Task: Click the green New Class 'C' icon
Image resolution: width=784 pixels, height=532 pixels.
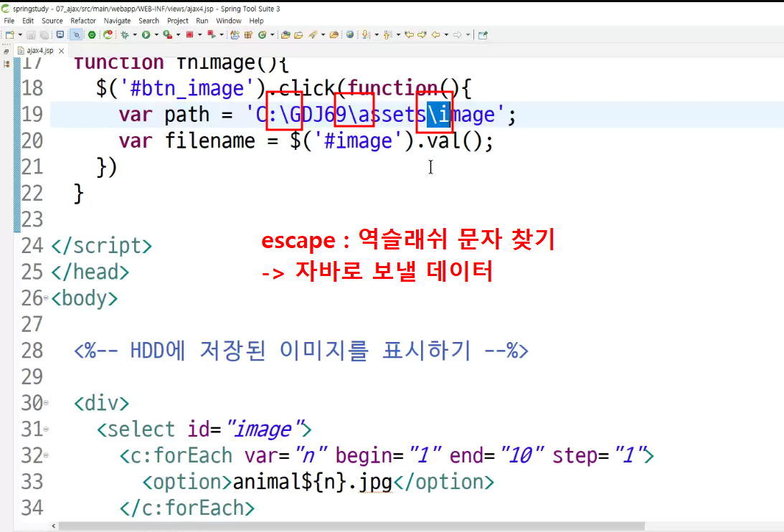Action: [262, 35]
